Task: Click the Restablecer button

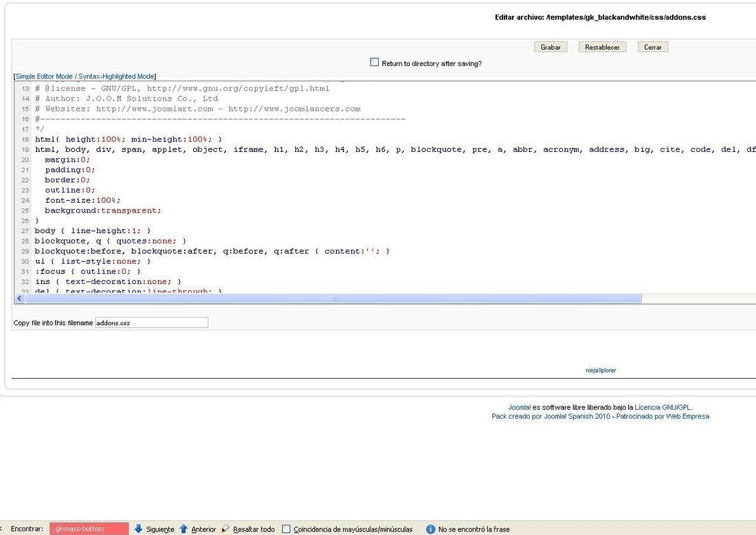Action: pyautogui.click(x=602, y=47)
